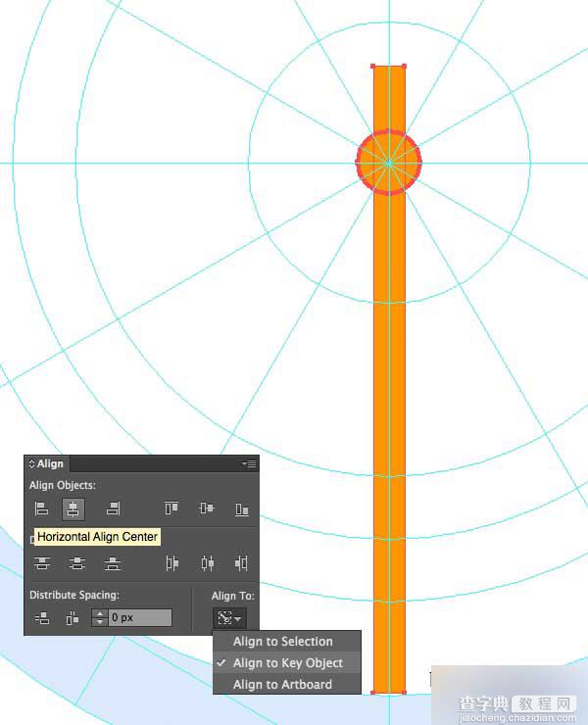This screenshot has height=725, width=588.
Task: Select the orange circle on canvas
Action: click(x=389, y=163)
